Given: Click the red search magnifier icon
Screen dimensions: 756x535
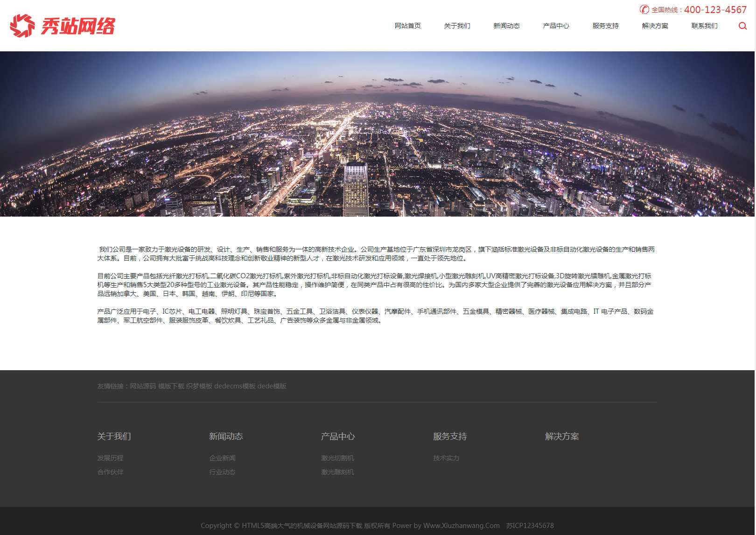Looking at the screenshot, I should pos(742,26).
